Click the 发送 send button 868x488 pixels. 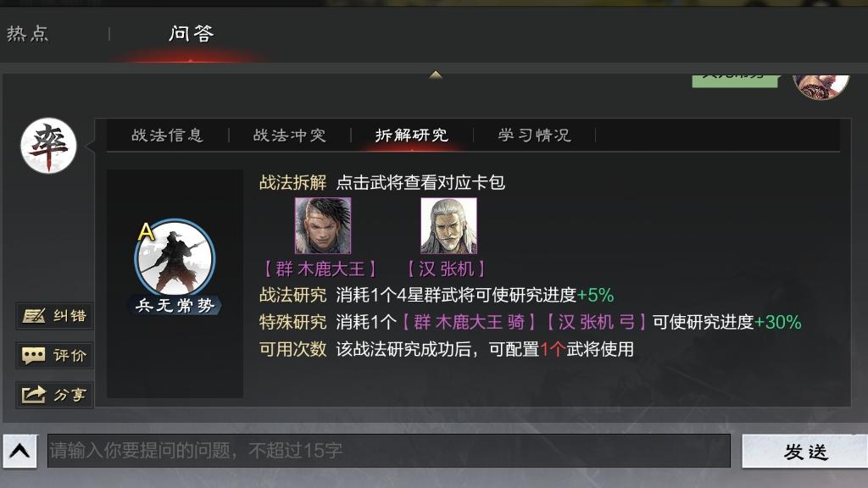805,451
